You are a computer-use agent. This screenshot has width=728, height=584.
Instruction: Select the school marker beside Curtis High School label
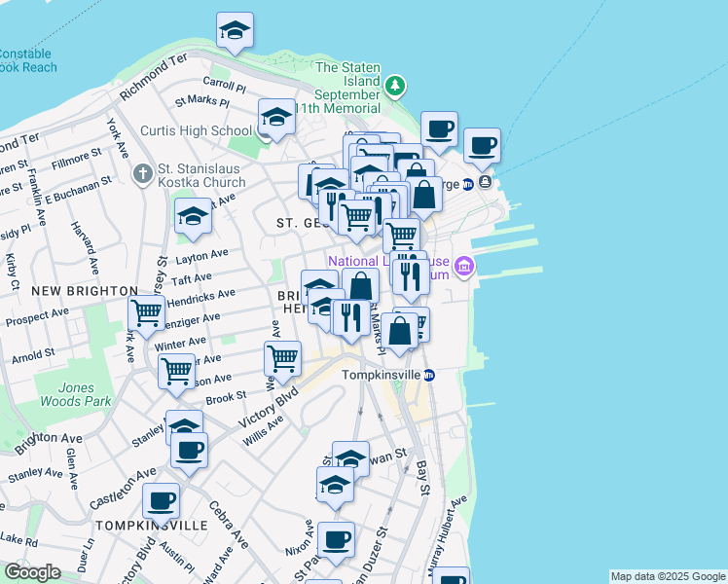[276, 118]
